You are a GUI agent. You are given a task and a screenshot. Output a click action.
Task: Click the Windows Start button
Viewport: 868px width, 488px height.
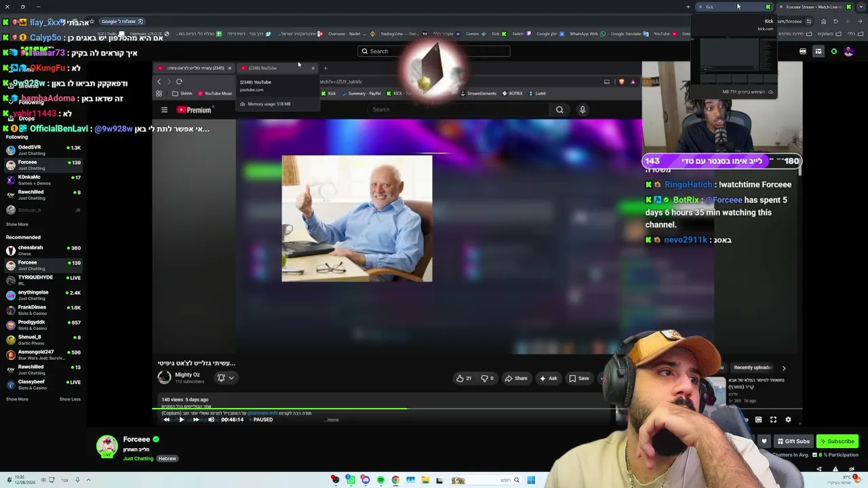[531, 481]
